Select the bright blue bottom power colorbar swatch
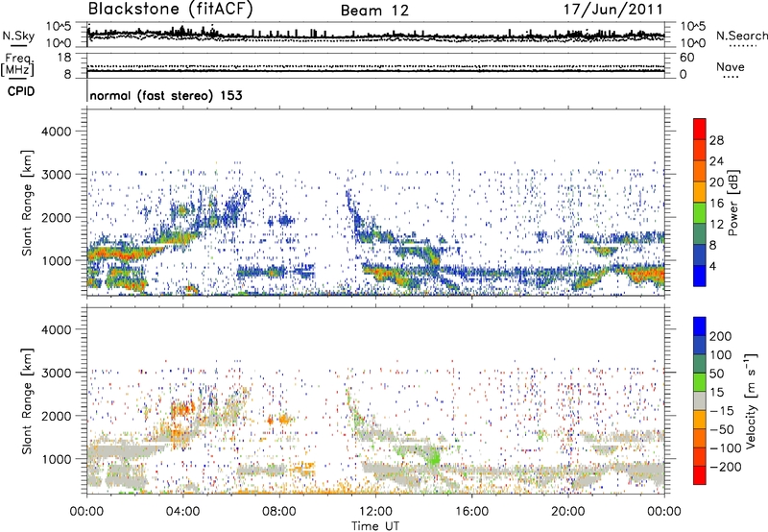This screenshot has width=768, height=532. coord(700,276)
